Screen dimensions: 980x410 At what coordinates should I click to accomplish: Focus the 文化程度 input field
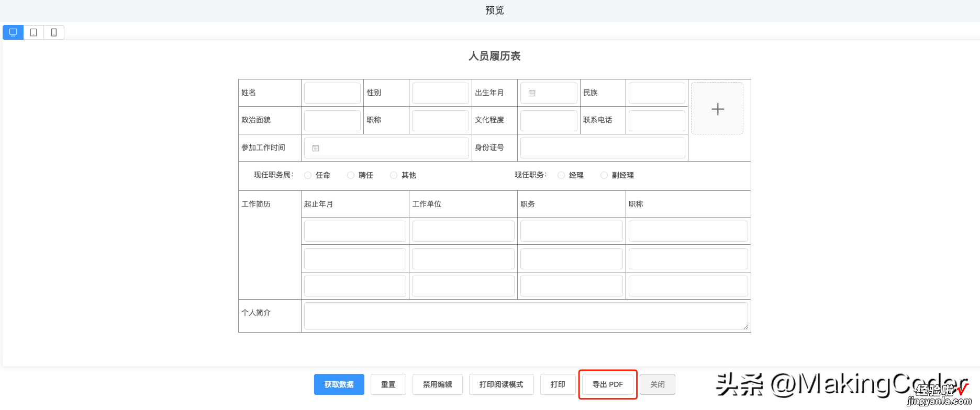(549, 120)
